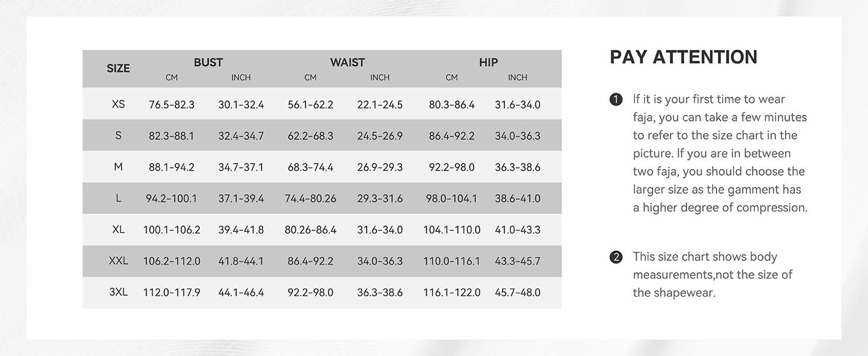868x356 pixels.
Task: Click the CM subheader under WAIST
Action: coord(310,78)
